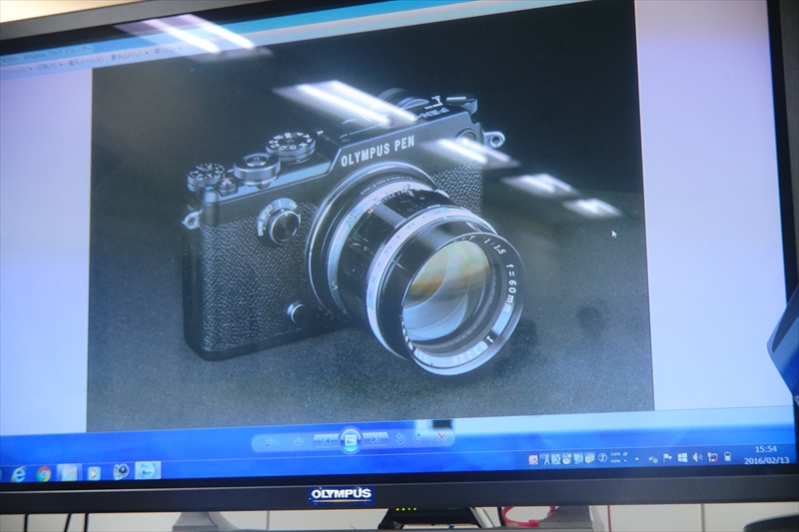This screenshot has height=532, width=799.
Task: Open the clock showing 15:54
Action: click(766, 449)
